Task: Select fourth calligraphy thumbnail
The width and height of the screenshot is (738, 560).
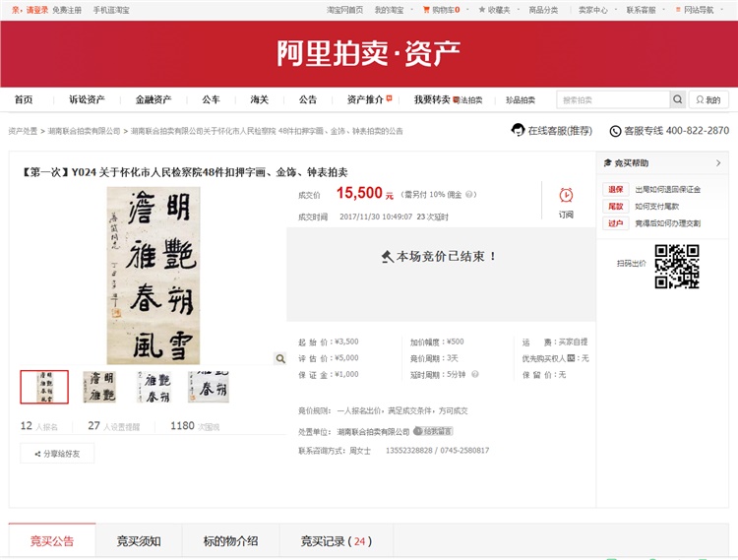Action: (209, 387)
